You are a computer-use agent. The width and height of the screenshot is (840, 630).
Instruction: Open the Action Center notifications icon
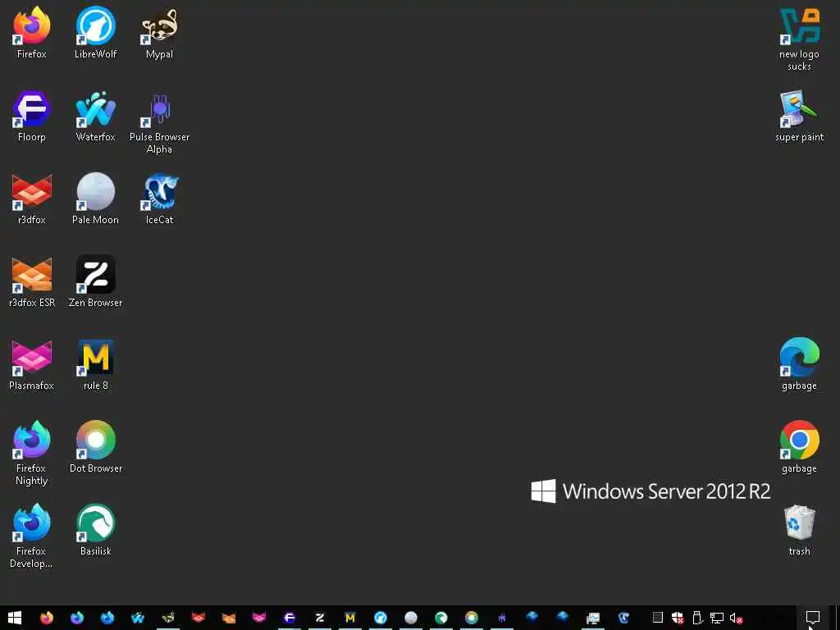(813, 618)
